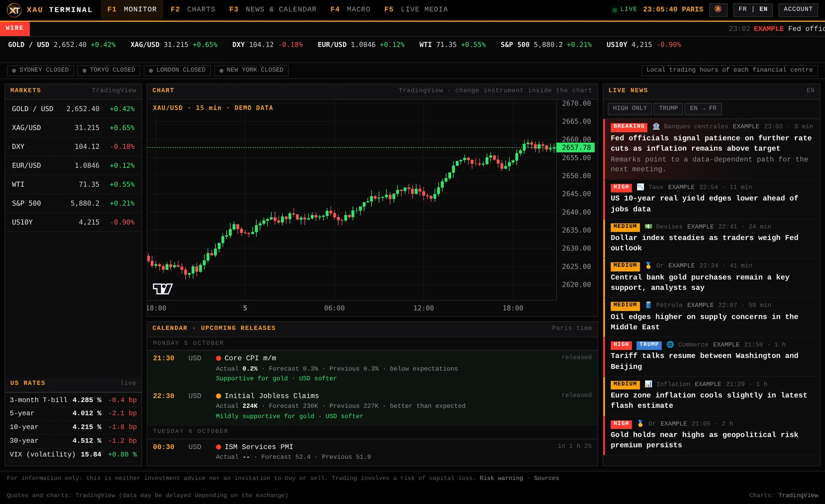Click the green LIVE status indicator
The image size is (825, 504).
(x=625, y=9)
